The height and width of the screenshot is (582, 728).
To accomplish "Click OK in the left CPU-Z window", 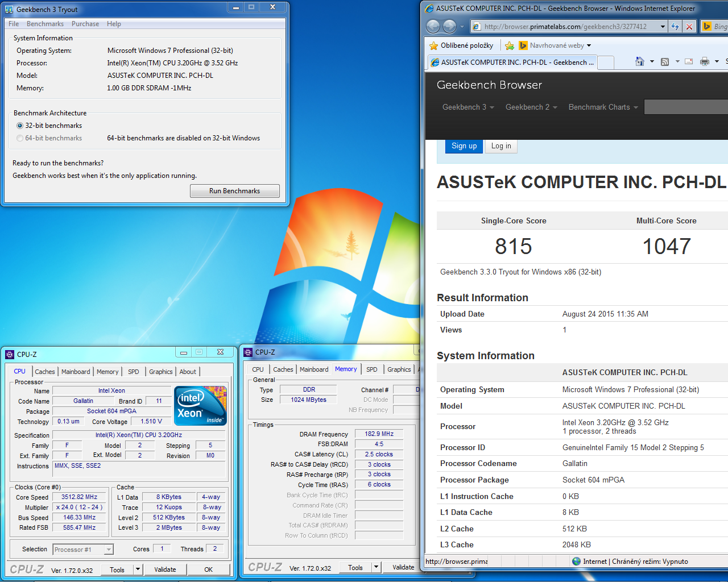I will pos(209,569).
